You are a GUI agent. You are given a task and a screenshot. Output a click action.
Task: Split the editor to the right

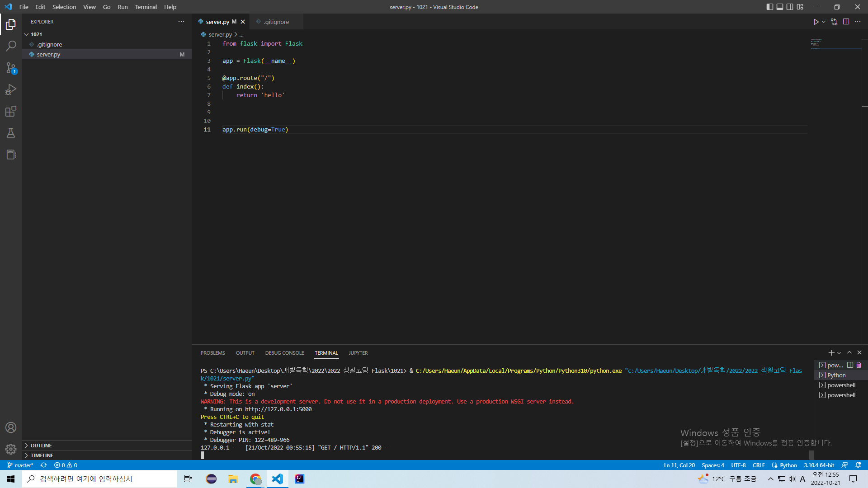(x=846, y=22)
